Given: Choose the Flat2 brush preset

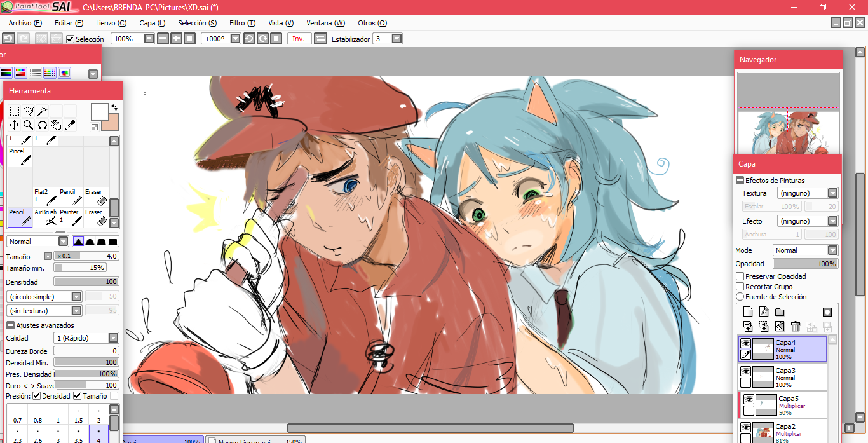Looking at the screenshot, I should [45, 197].
